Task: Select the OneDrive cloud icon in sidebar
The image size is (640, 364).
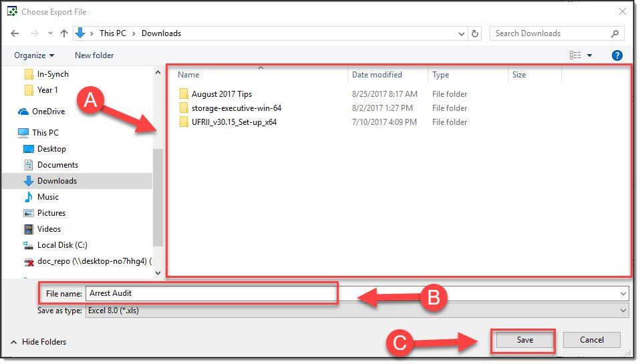Action: [23, 112]
